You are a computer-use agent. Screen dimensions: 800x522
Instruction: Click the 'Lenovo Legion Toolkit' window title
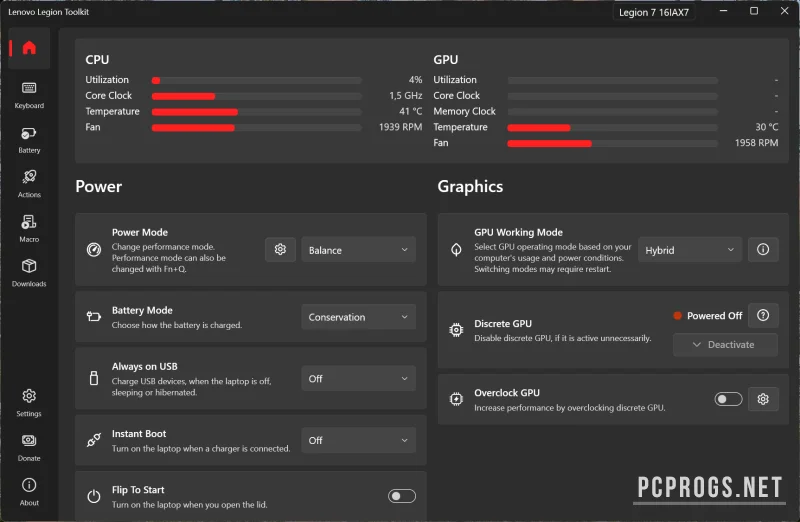[48, 12]
